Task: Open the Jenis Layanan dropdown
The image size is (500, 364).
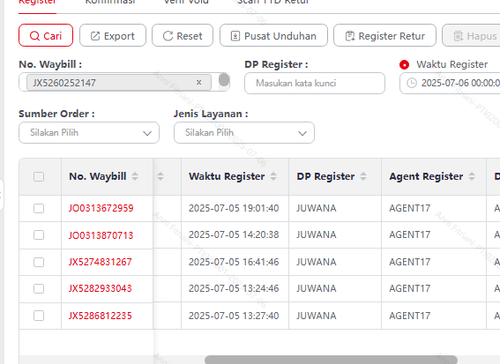Action: [244, 133]
